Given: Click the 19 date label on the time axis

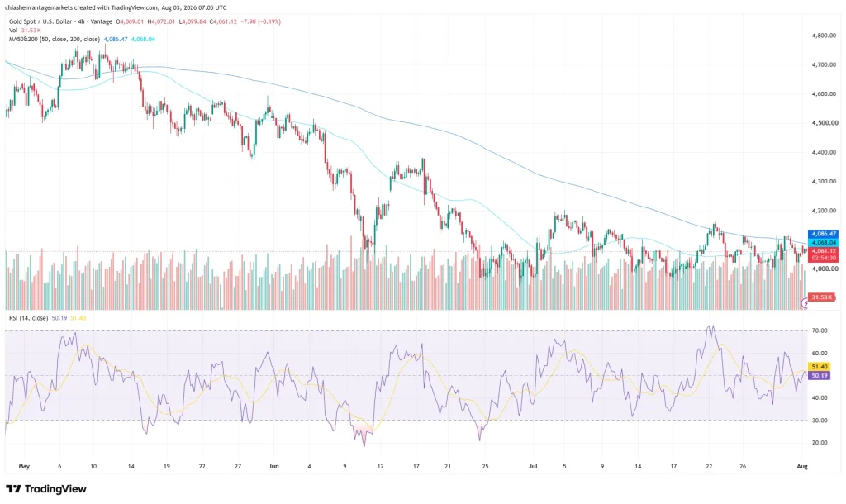Looking at the screenshot, I should [167, 466].
